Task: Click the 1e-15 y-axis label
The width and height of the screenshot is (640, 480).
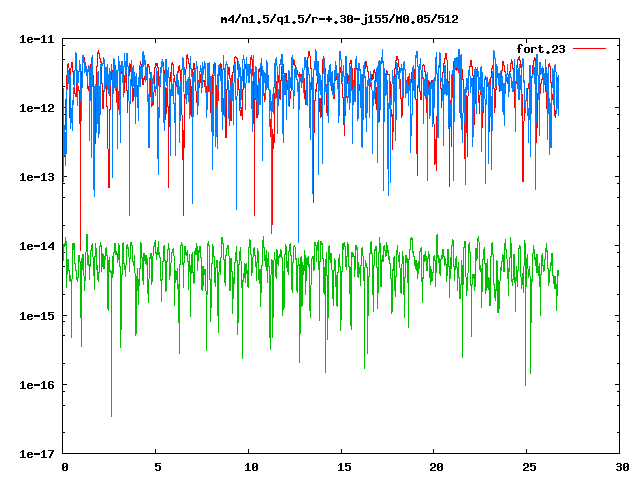Action: coord(37,316)
